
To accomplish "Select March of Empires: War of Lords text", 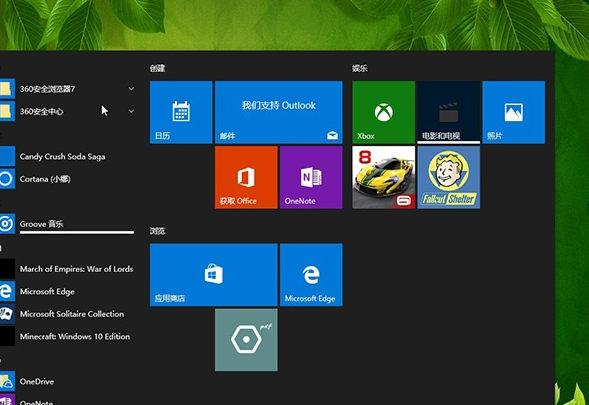I will [76, 269].
